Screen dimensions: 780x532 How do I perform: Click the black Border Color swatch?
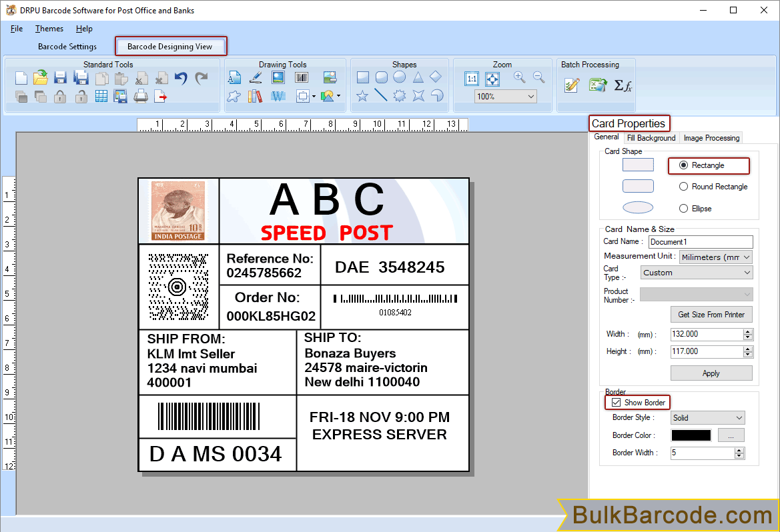coord(691,435)
